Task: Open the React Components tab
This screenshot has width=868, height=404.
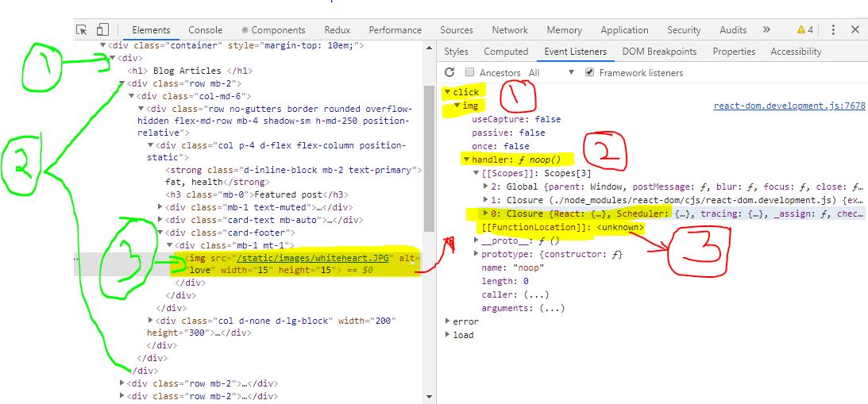Action: tap(273, 30)
